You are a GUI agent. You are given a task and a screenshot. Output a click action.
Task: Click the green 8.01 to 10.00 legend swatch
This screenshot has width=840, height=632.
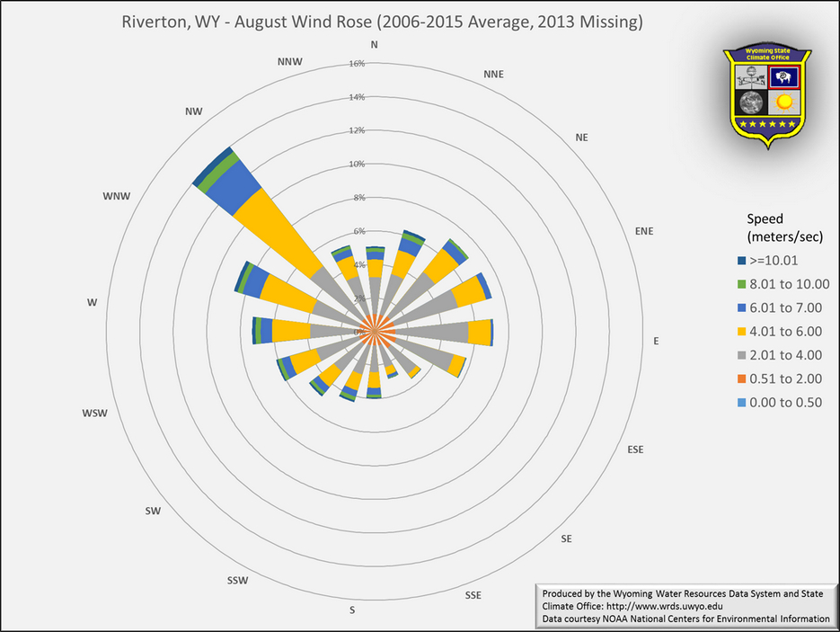[741, 284]
